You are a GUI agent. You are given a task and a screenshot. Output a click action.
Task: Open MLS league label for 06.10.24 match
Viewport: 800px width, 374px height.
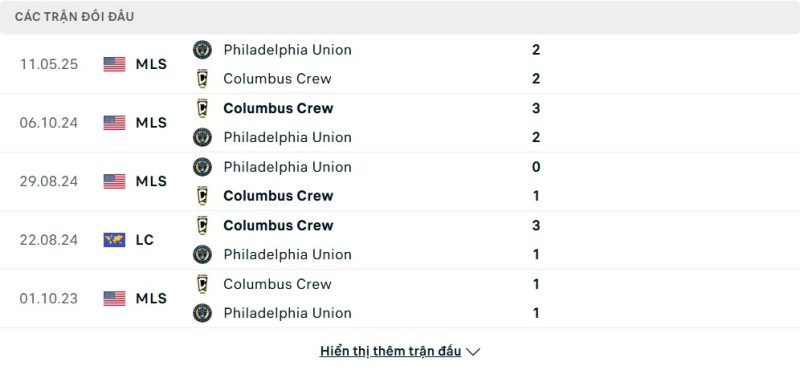[x=151, y=122]
